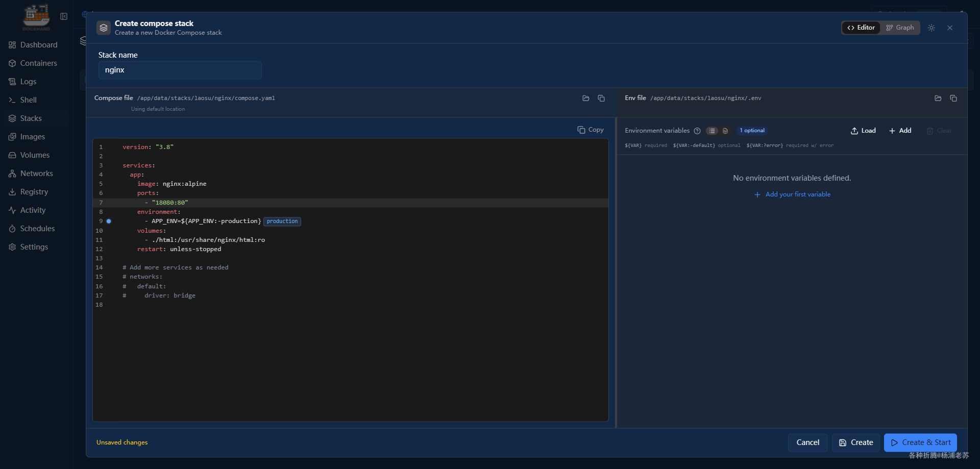980x469 pixels.
Task: Click the Env file path text
Action: 706,98
